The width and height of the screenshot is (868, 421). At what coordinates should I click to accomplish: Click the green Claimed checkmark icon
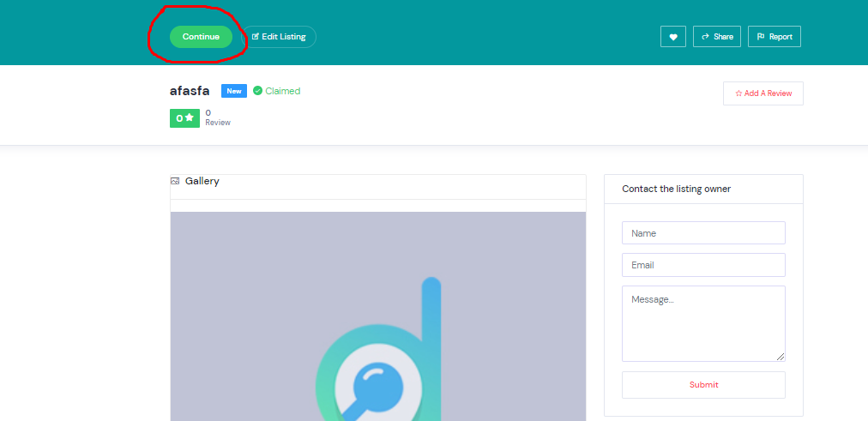pos(257,91)
